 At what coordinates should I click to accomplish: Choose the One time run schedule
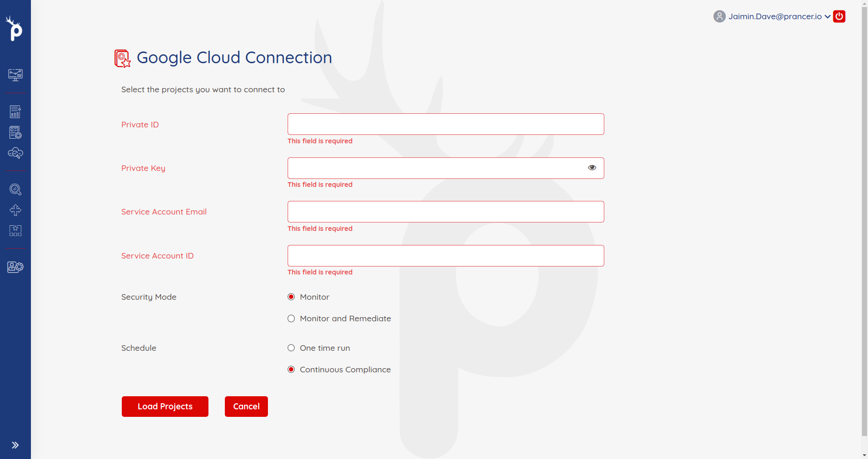[291, 348]
